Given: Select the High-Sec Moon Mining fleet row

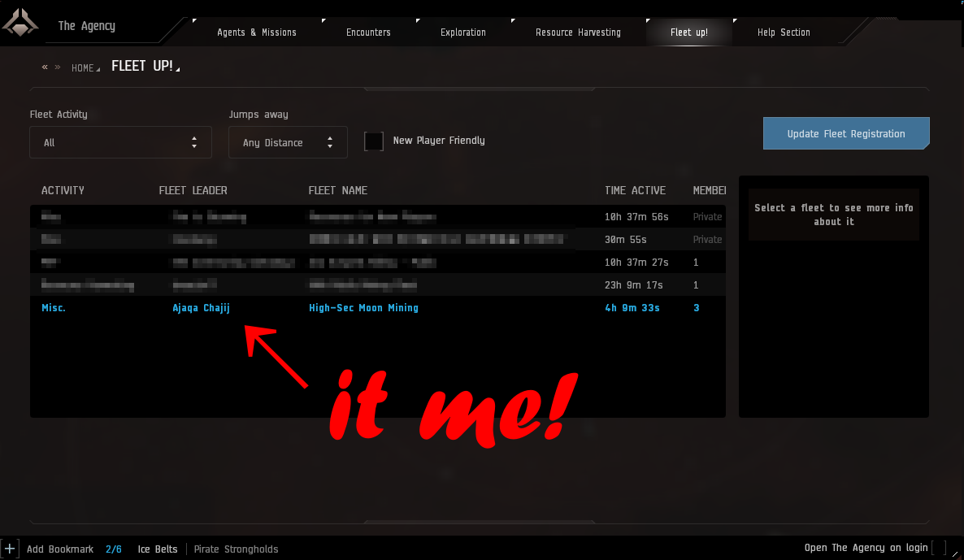Looking at the screenshot, I should point(363,308).
